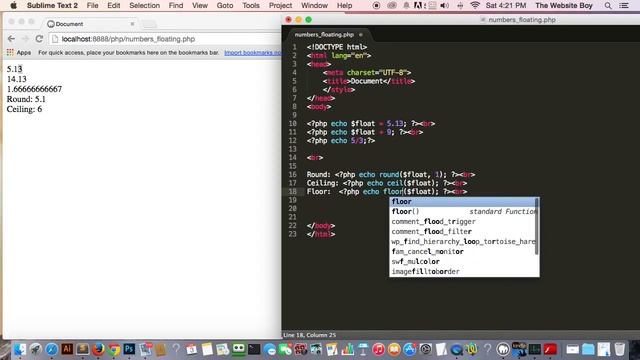640x360 pixels.
Task: Open Google Chrome from the dock
Action: (x=114, y=349)
